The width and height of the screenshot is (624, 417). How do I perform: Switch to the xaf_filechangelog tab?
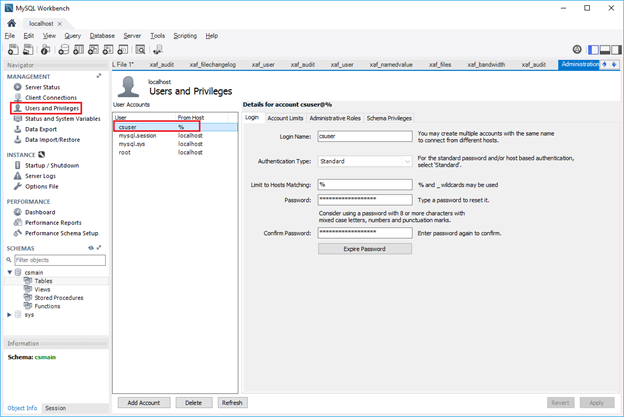click(213, 64)
